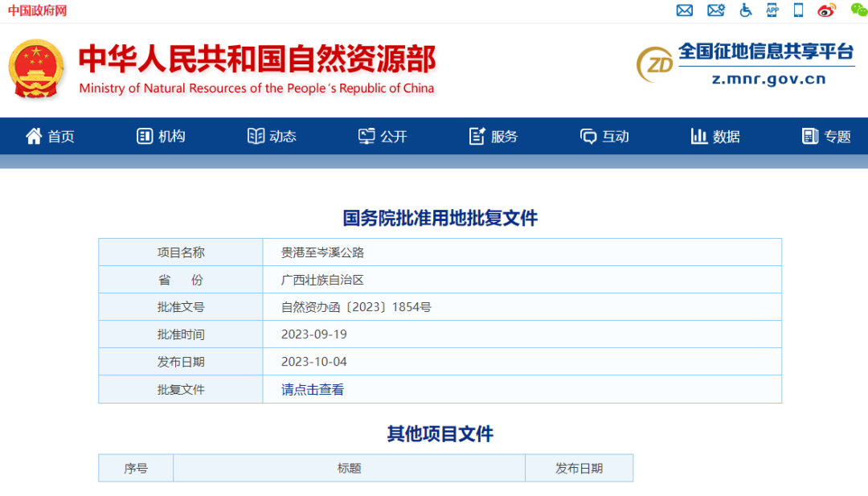Select the 数据 navigation item
Viewport: 868px width, 496px height.
[715, 137]
